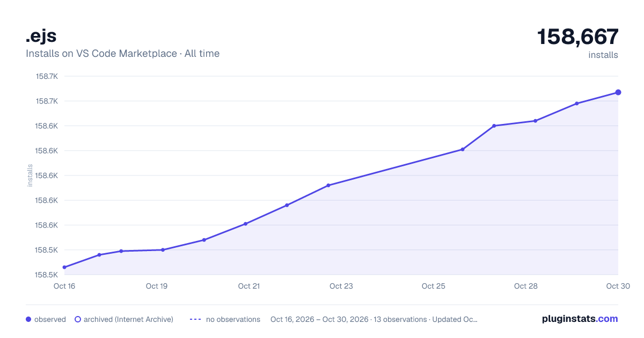Screen dimensions: 644x338
Task: Click the archived (Internet Archive) legend circle
Action: pos(77,319)
